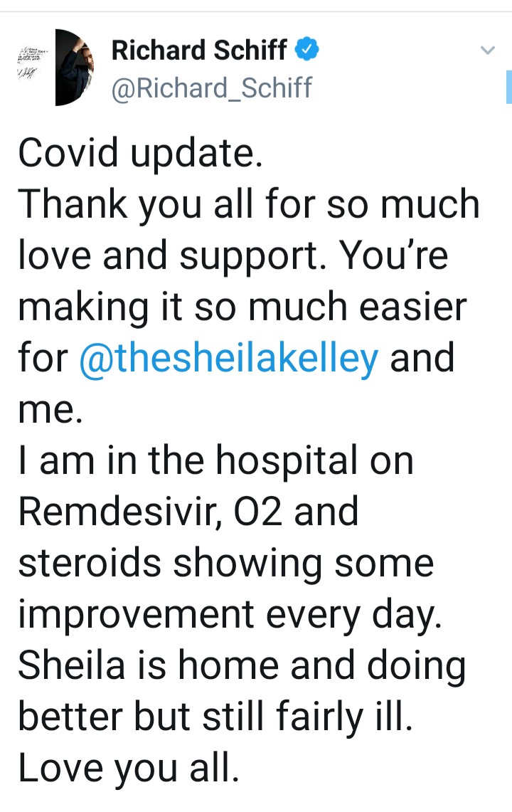Click the "making it so much easier" line
Viewport: 512px width, 812px height.
(x=242, y=307)
